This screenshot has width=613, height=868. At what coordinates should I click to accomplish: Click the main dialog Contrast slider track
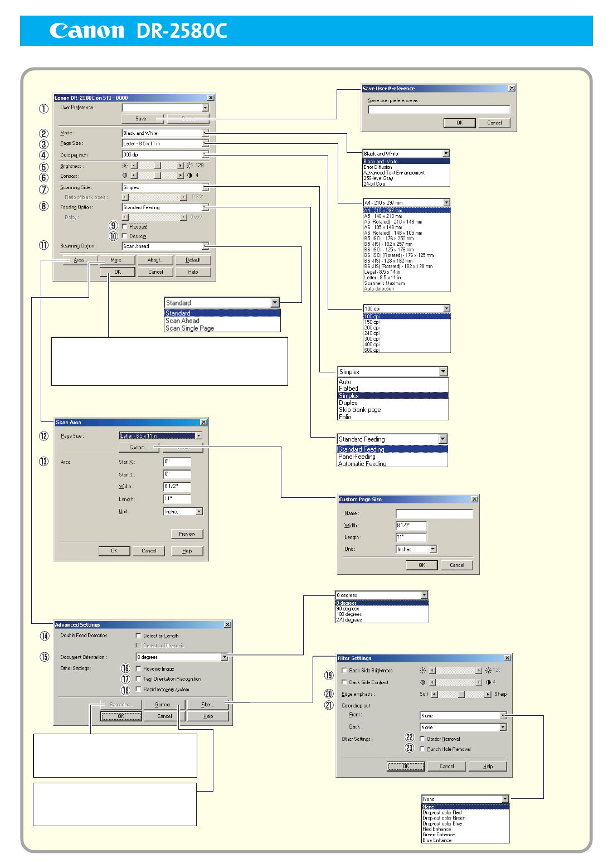click(157, 176)
